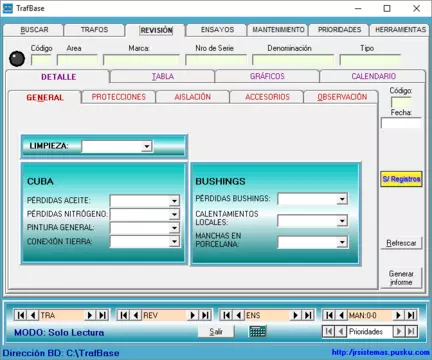Click the Fecha input field
The height and width of the screenshot is (360, 432).
coord(401,123)
